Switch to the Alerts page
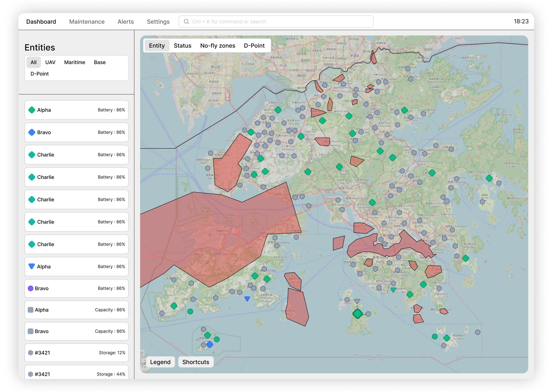This screenshot has width=552, height=392. coord(125,21)
